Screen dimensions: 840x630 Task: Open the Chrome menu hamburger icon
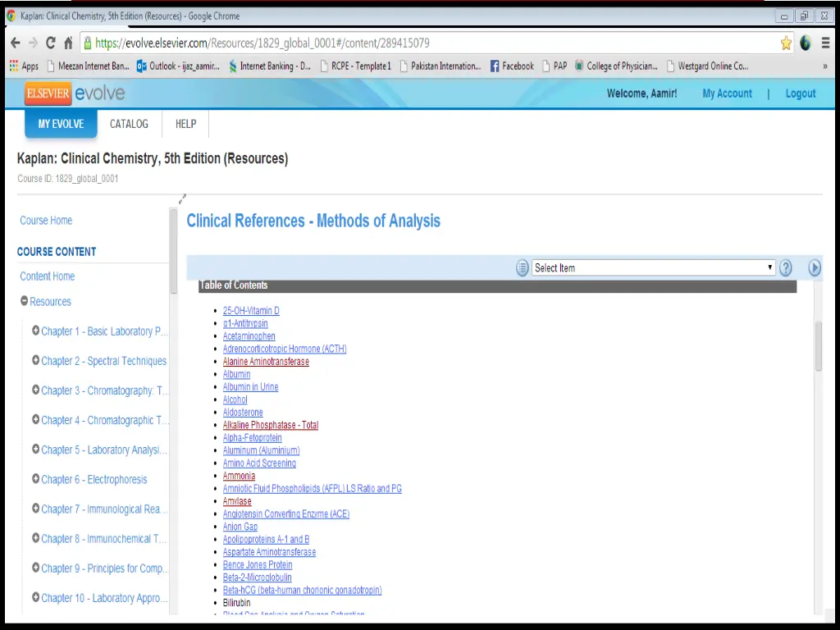click(x=825, y=43)
